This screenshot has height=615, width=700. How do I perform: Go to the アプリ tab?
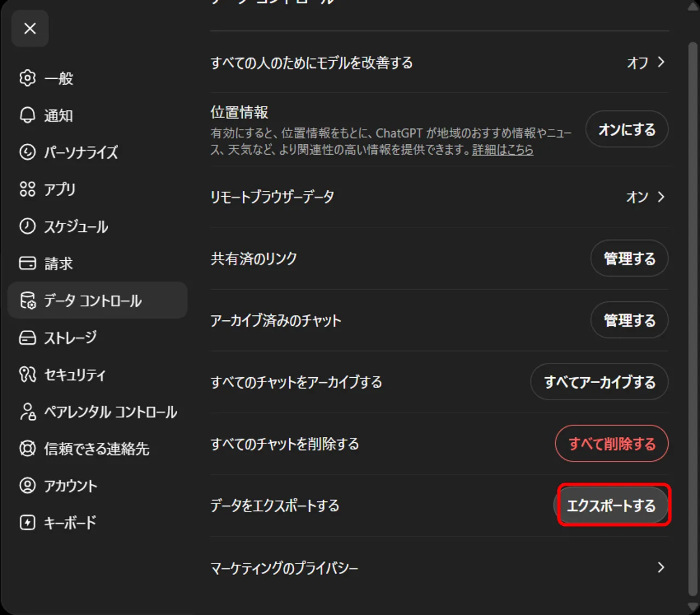click(x=97, y=189)
